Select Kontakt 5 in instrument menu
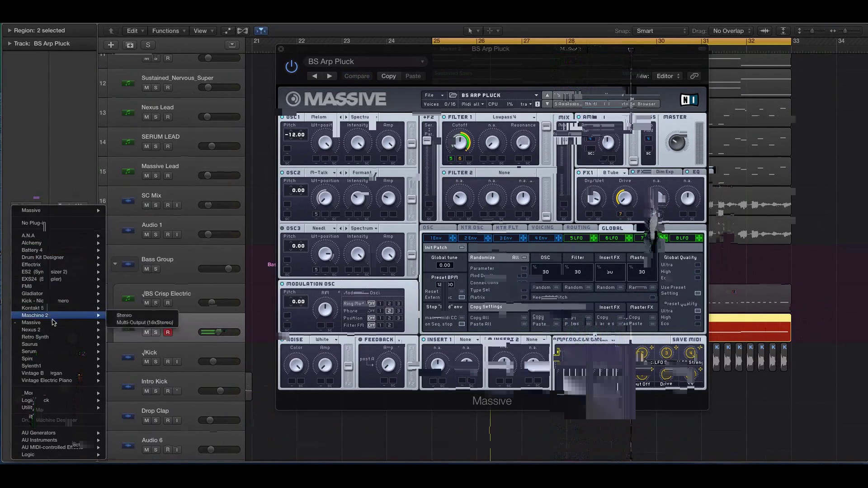Screen dimensions: 868x488 58,308
